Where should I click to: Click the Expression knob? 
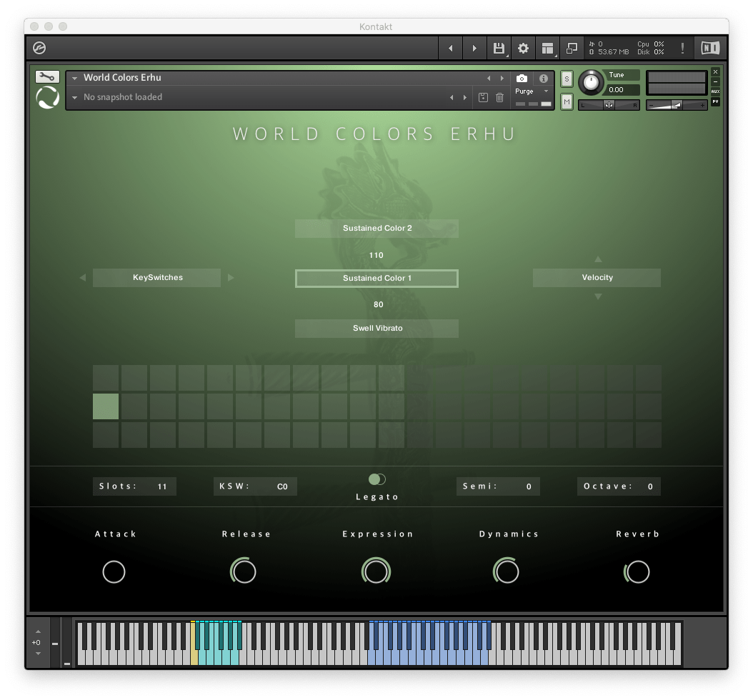coord(376,571)
